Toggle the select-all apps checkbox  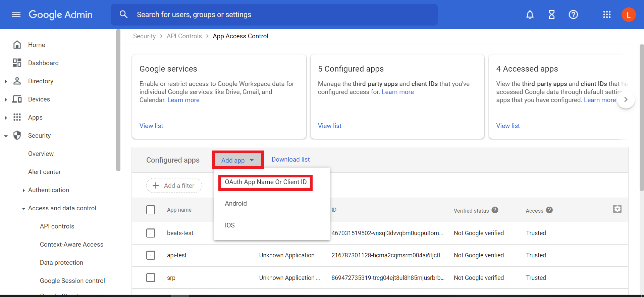tap(151, 210)
